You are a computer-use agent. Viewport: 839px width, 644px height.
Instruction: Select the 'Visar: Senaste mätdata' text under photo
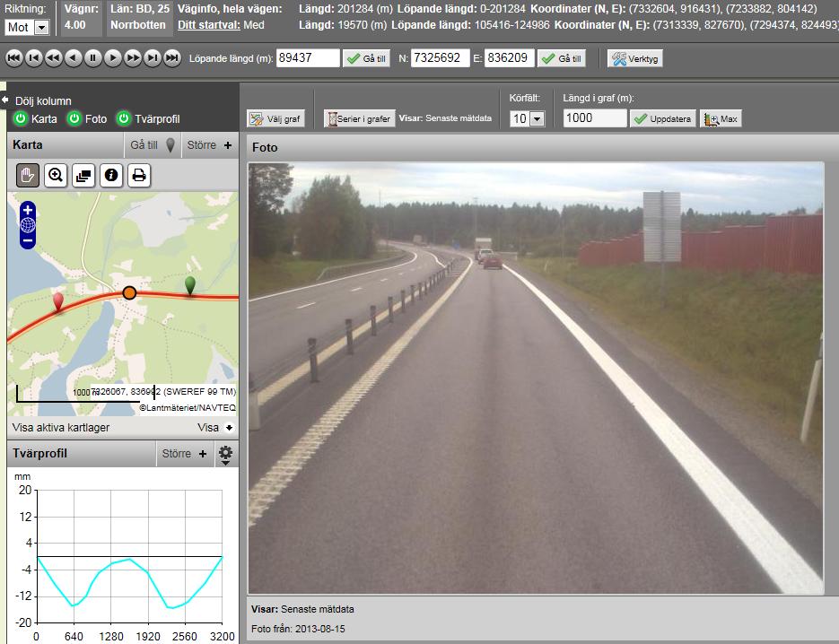302,609
